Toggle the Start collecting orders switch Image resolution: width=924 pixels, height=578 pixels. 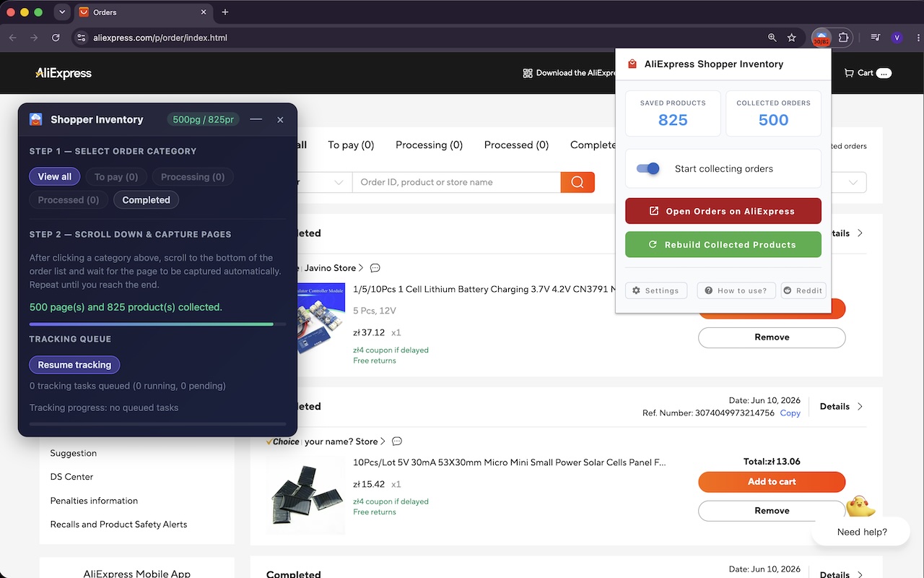pos(648,168)
